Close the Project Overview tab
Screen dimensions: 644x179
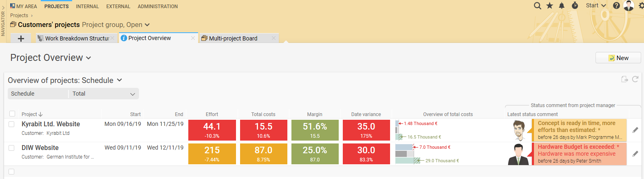(193, 38)
